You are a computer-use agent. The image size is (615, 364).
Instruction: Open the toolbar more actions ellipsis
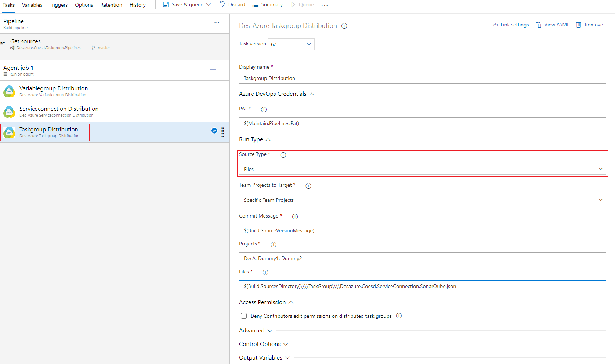coord(325,5)
